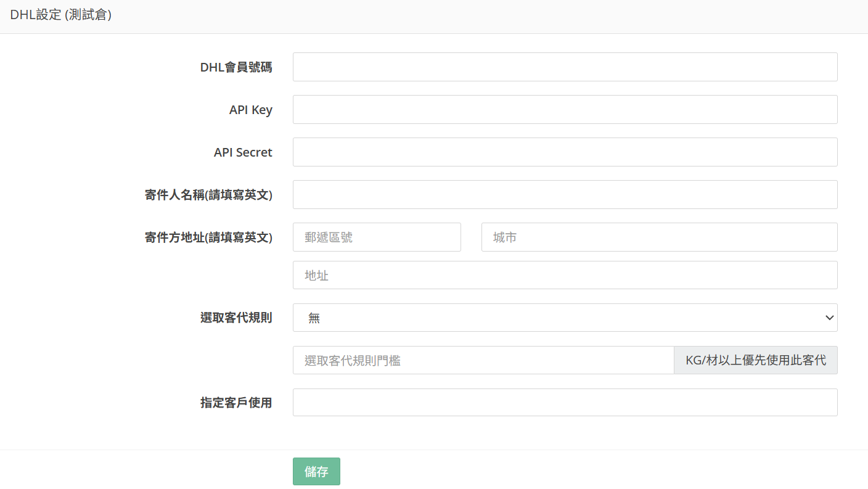This screenshot has width=868, height=489.
Task: Focus the API Key text box
Action: (x=565, y=109)
